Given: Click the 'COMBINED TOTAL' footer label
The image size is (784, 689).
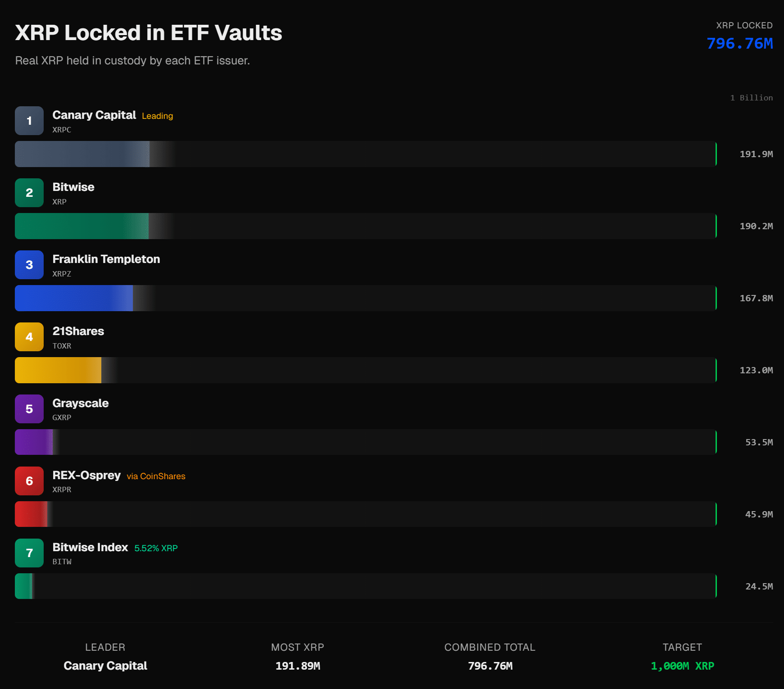Looking at the screenshot, I should (490, 647).
